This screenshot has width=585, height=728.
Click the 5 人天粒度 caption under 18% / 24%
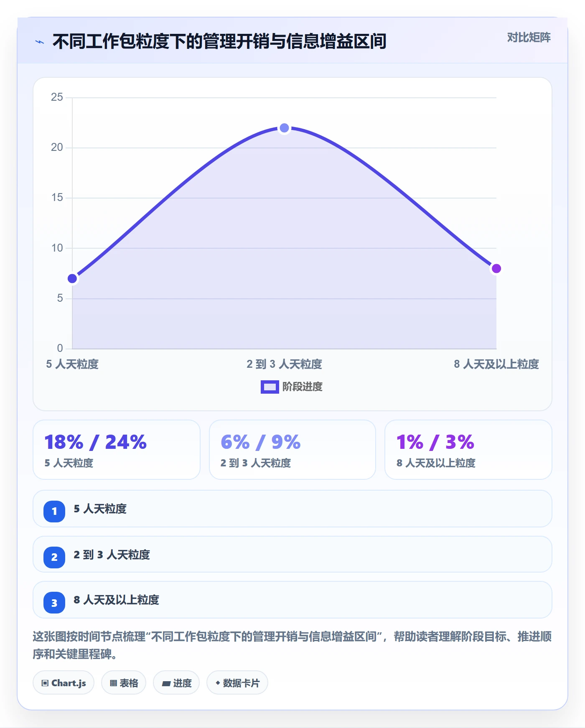coord(69,463)
